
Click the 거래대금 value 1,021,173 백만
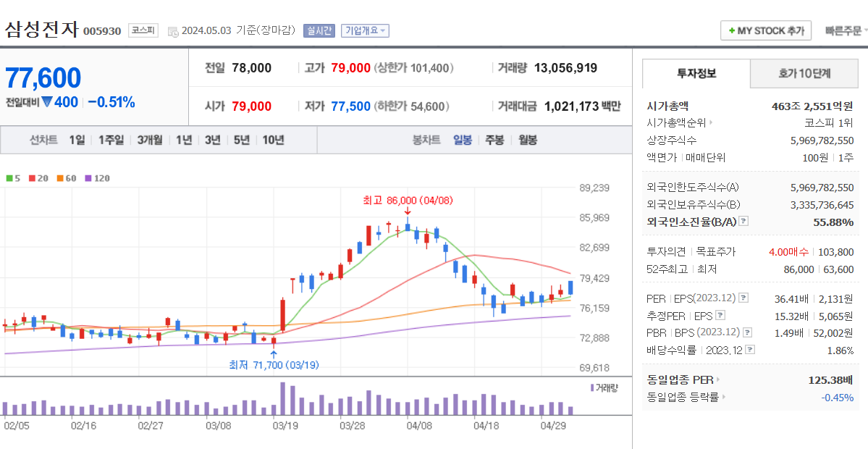tap(583, 106)
